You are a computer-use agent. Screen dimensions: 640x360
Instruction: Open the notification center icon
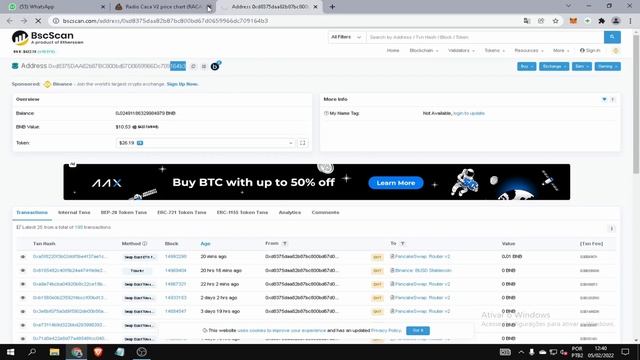(x=625, y=352)
